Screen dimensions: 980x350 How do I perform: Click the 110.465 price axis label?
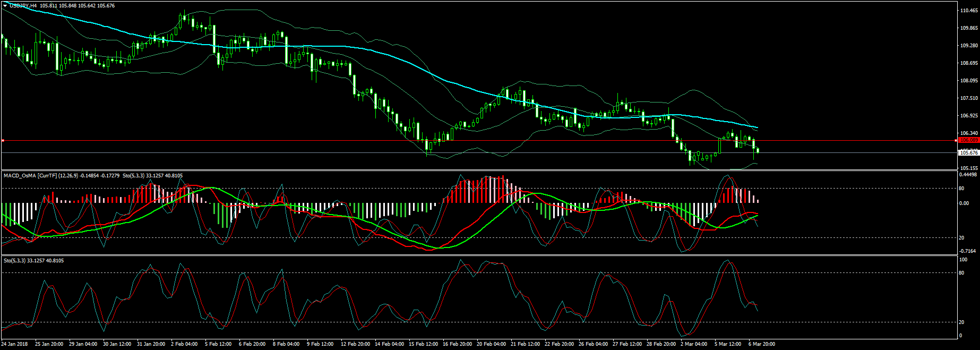(968, 11)
